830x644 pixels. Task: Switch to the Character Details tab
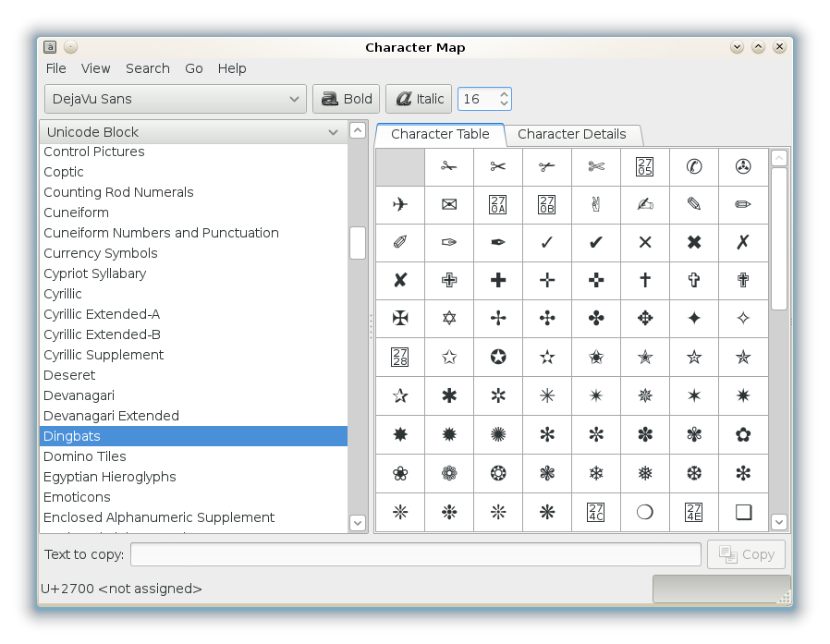tap(574, 134)
